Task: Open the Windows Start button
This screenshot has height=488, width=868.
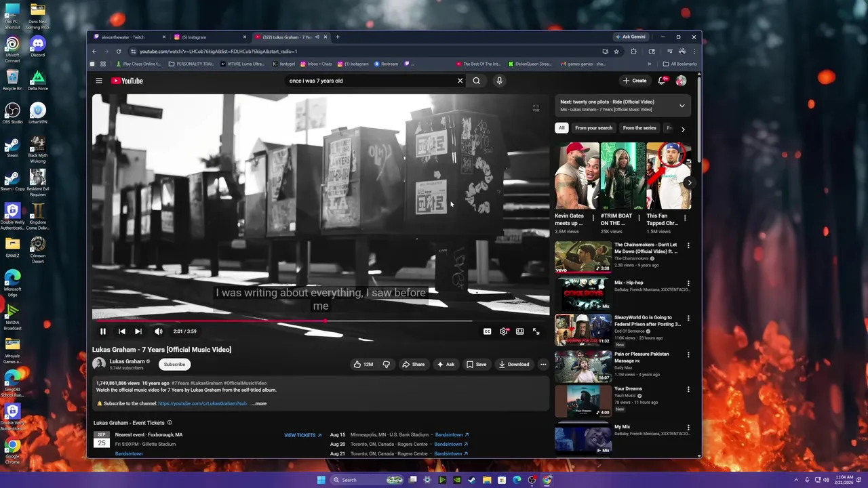Action: tap(321, 480)
